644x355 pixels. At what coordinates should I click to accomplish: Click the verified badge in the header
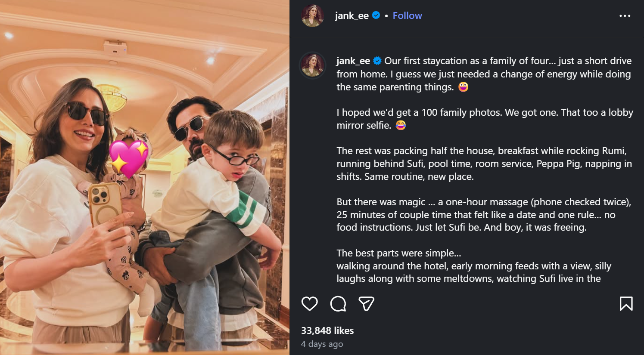(376, 15)
